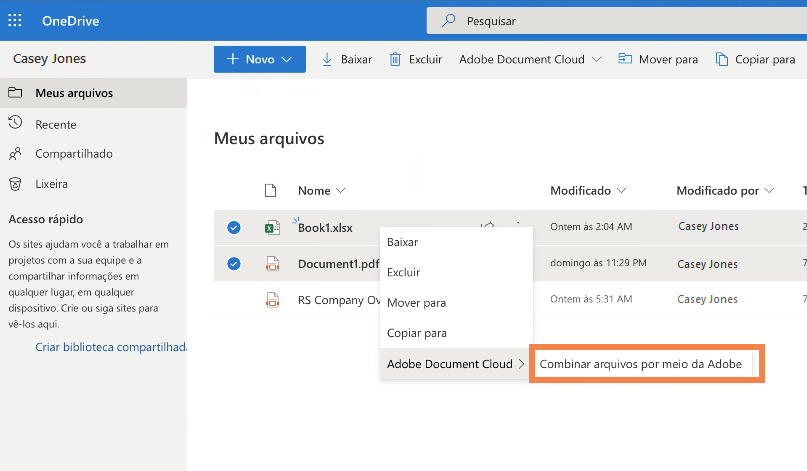This screenshot has height=471, width=807.
Task: Open Compartilhado in the left navigation
Action: pos(74,154)
